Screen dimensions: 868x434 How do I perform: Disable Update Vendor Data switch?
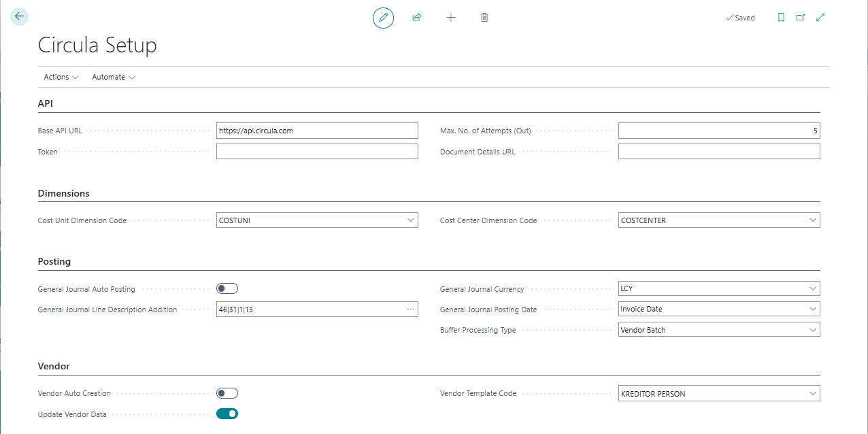tap(227, 414)
